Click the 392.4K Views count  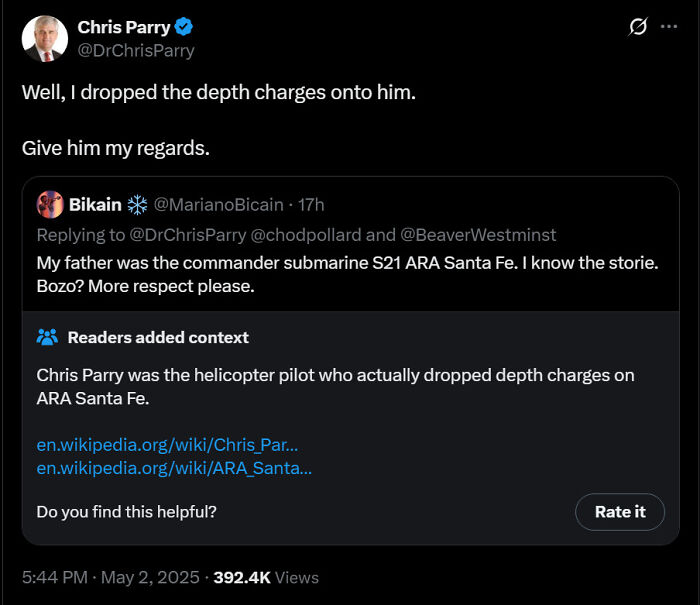point(266,577)
